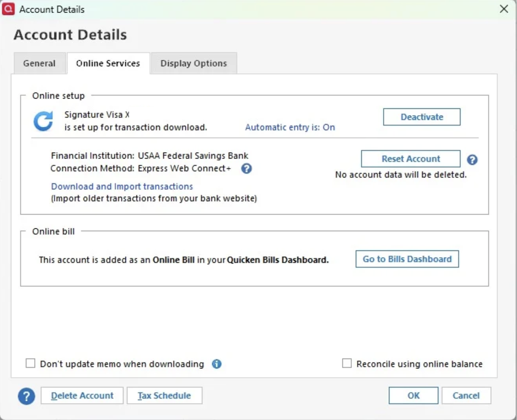Open the Display Options tab
The height and width of the screenshot is (420, 517).
click(x=193, y=63)
